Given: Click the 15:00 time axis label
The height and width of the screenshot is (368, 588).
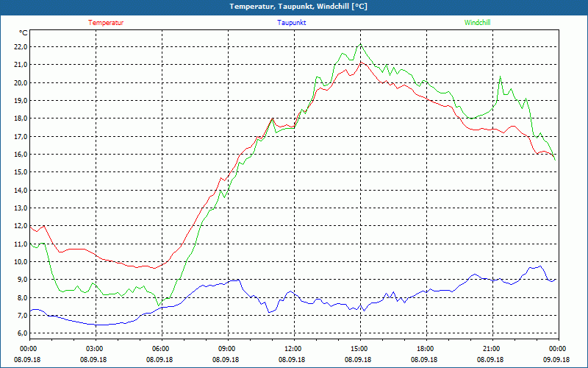Looking at the screenshot, I should (360, 349).
